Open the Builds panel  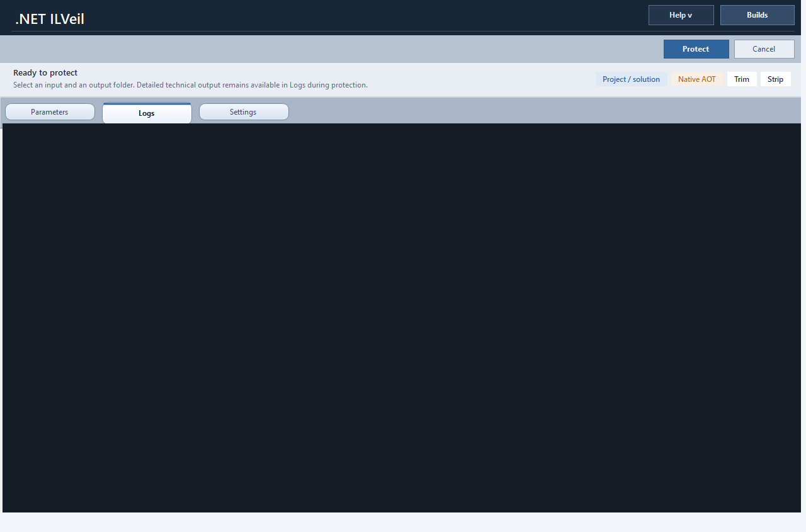757,14
